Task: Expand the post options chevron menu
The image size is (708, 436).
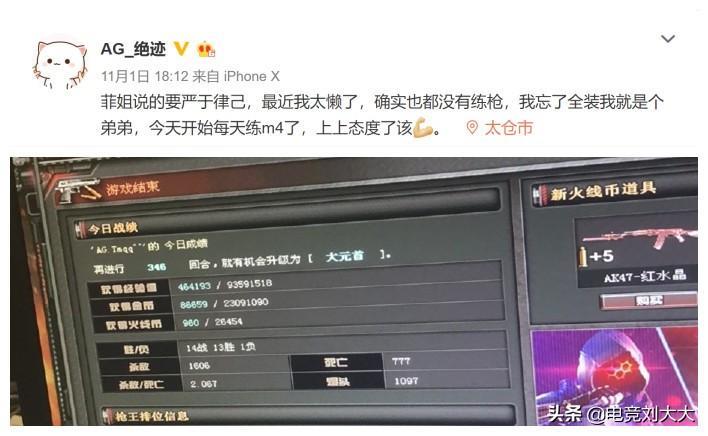Action: click(668, 39)
